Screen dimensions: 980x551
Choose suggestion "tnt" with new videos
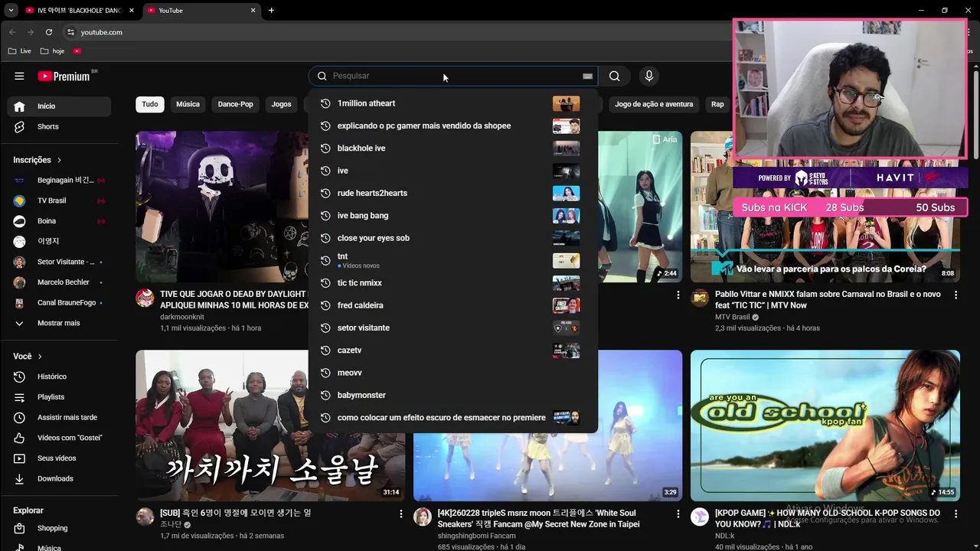(x=452, y=260)
